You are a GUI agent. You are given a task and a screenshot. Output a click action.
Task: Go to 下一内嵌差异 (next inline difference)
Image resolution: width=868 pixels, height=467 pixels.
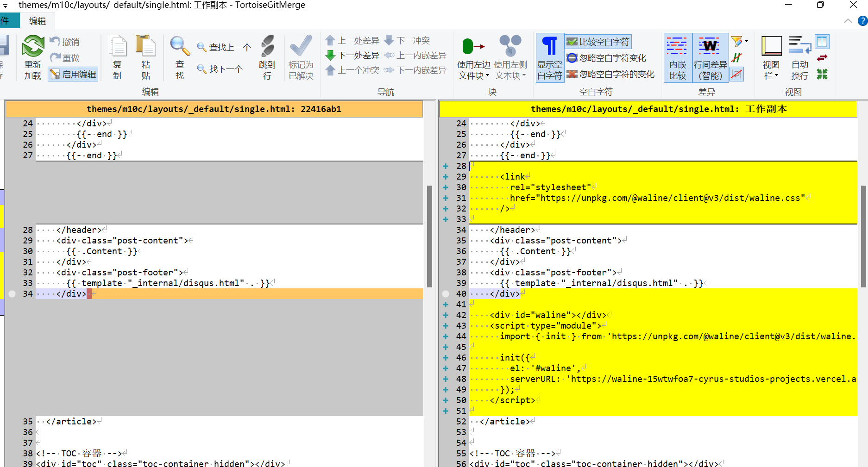coord(415,70)
